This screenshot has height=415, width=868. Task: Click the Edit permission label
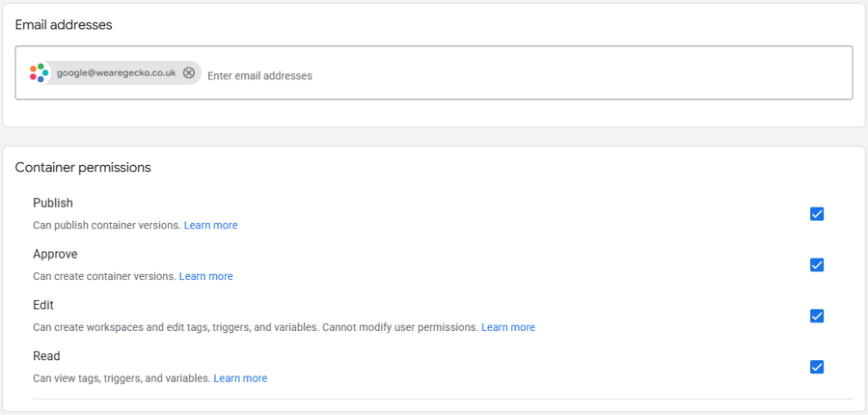[43, 306]
